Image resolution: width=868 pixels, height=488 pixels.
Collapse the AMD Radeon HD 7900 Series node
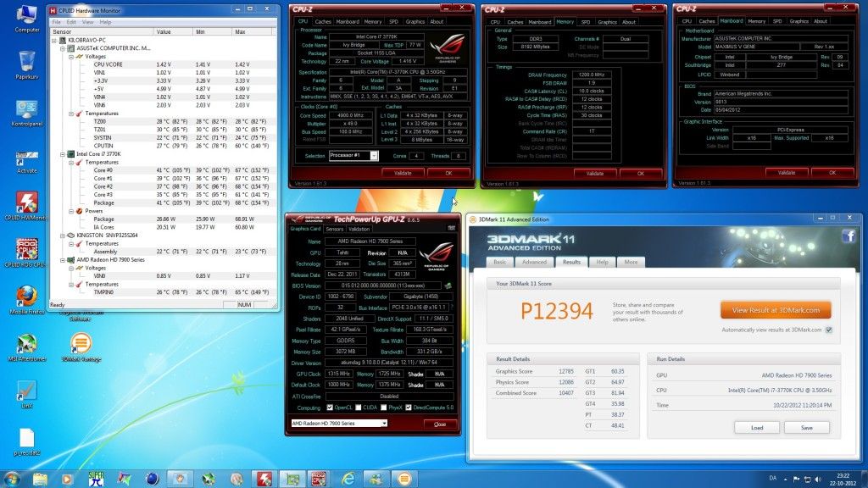coord(63,260)
